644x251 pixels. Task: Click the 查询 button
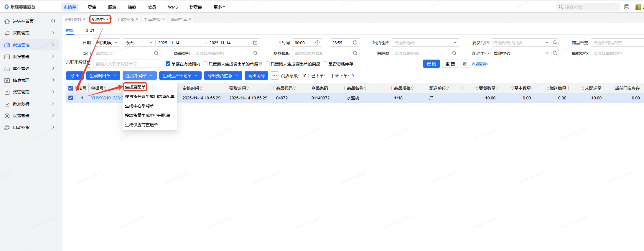[x=431, y=64]
